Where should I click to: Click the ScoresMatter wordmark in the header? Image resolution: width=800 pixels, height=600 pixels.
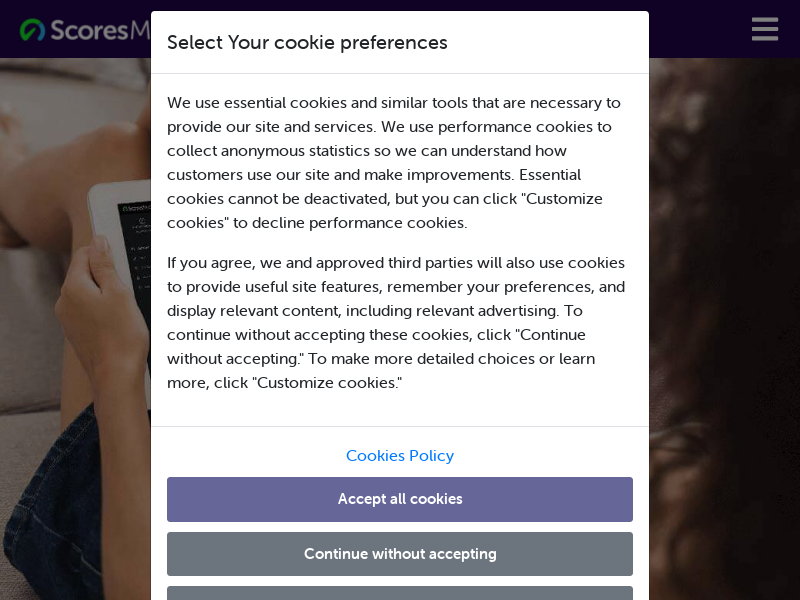point(100,30)
